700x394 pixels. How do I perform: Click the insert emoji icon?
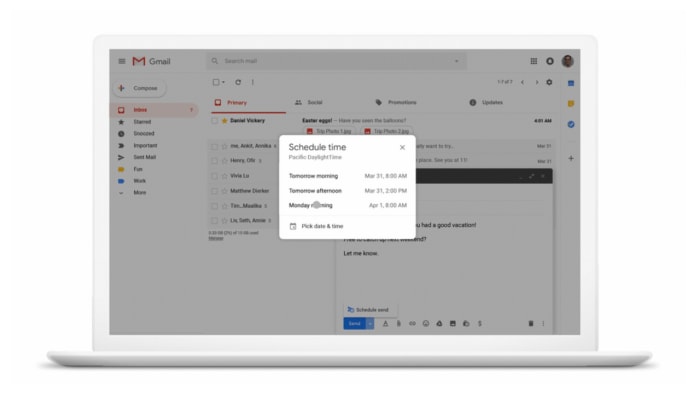(426, 323)
